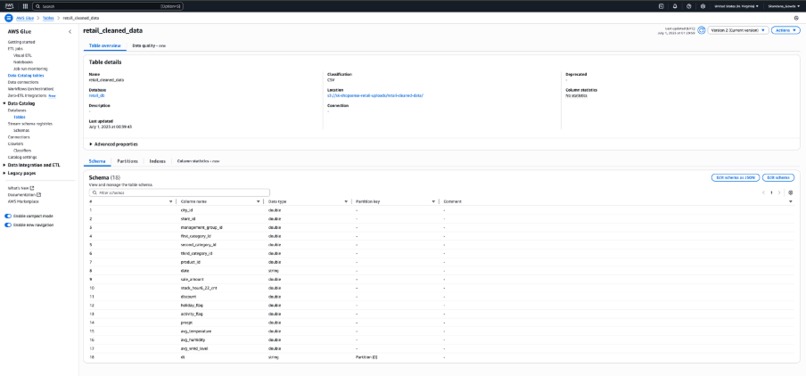Open Data Catalog tables in sidebar
Viewport: 806px width, 376px height.
coord(26,75)
